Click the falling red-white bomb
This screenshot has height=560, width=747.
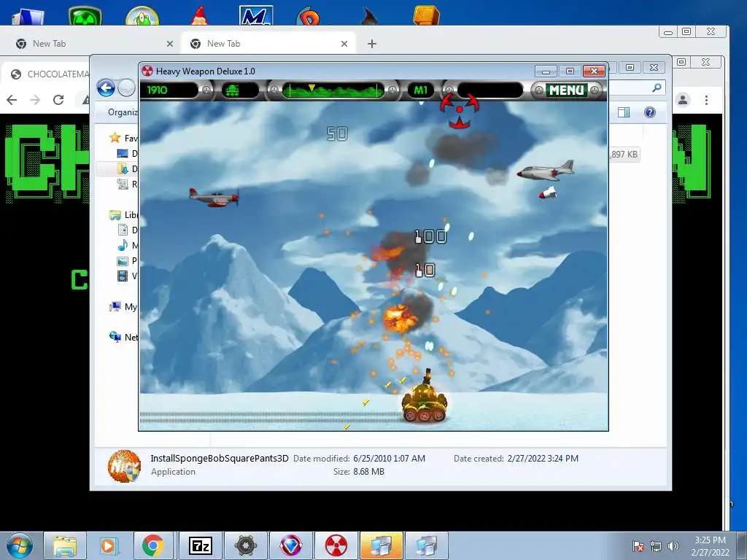pos(548,192)
